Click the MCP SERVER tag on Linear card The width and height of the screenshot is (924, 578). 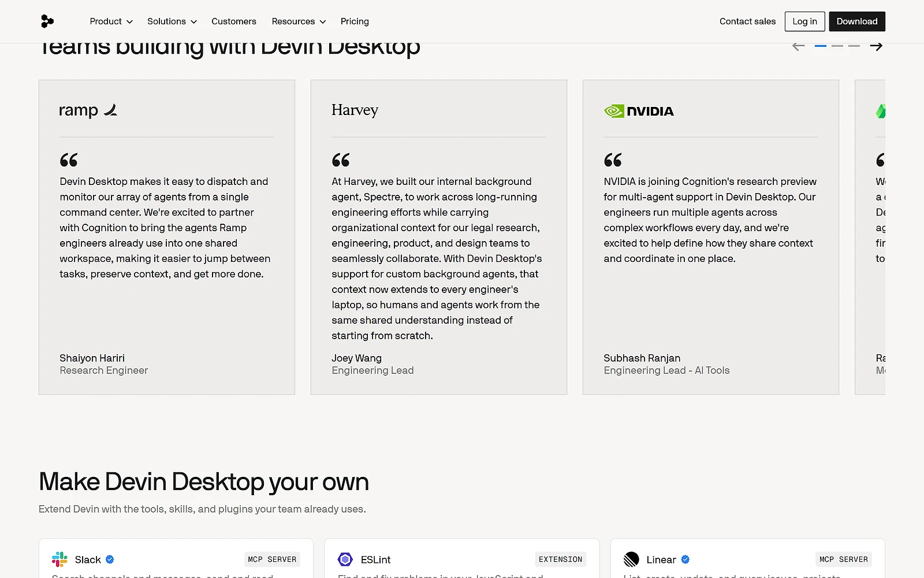pyautogui.click(x=844, y=560)
